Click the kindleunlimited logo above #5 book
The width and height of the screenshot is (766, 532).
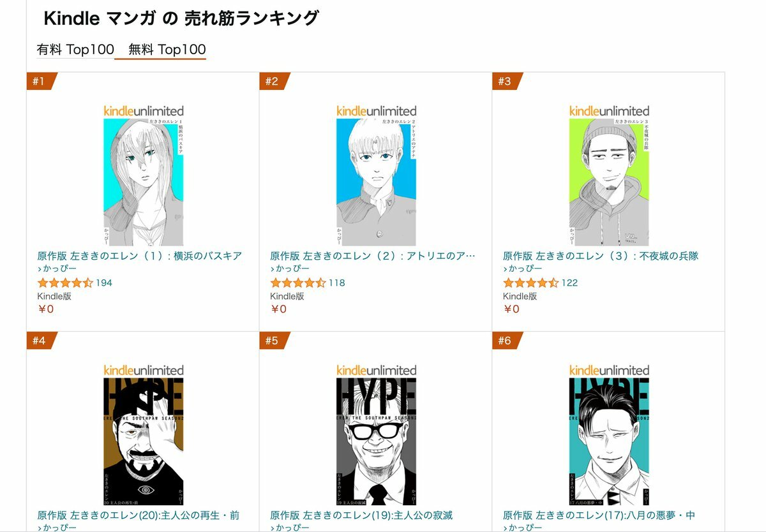point(377,370)
